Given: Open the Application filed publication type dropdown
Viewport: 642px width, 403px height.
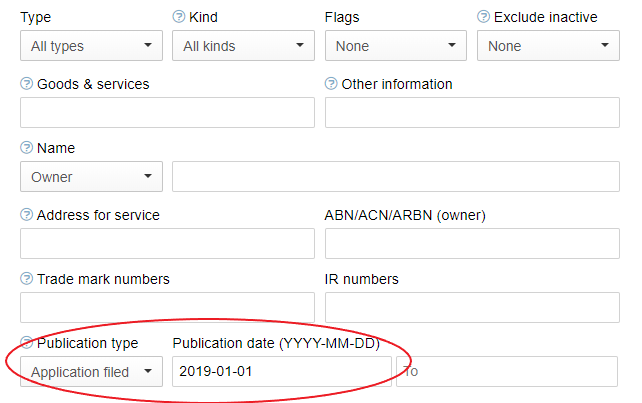Looking at the screenshot, I should 91,372.
